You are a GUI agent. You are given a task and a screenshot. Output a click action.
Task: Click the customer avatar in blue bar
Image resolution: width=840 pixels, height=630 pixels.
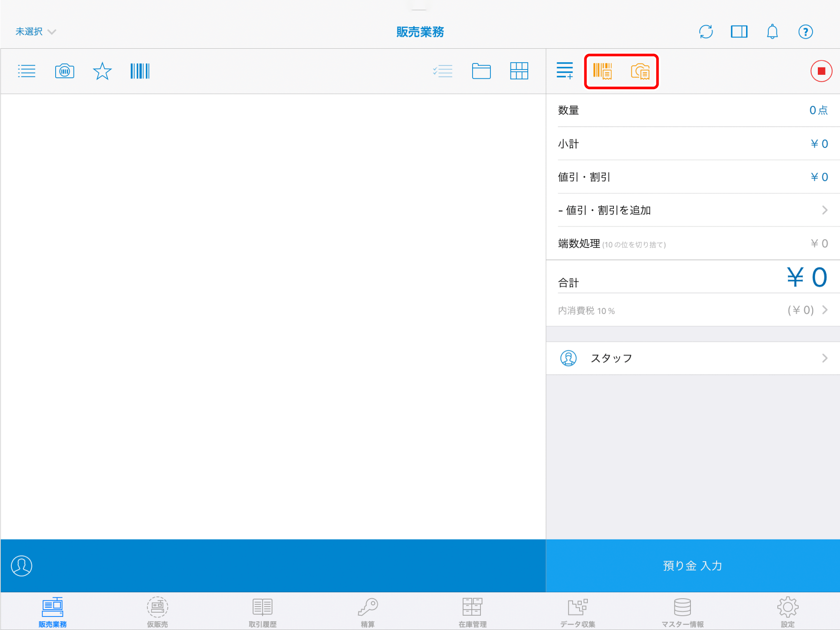[x=21, y=566]
